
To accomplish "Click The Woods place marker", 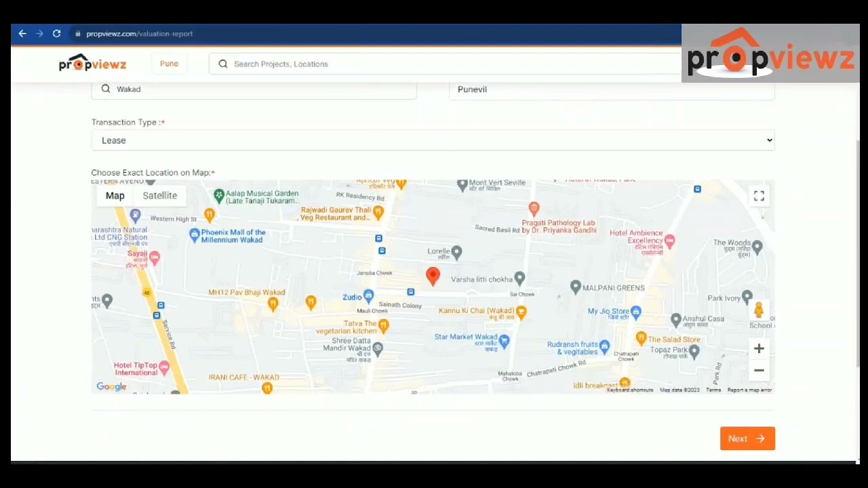I will [757, 247].
